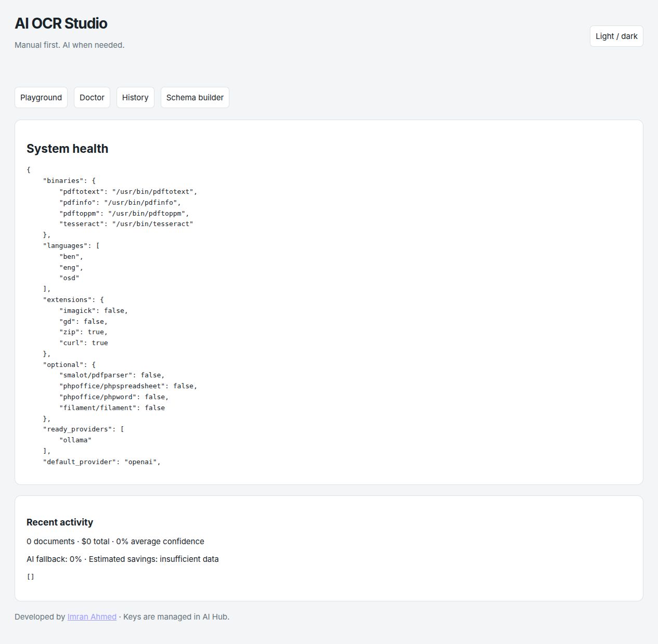The height and width of the screenshot is (644, 658).
Task: Click the empty [] activity list
Action: tap(31, 577)
